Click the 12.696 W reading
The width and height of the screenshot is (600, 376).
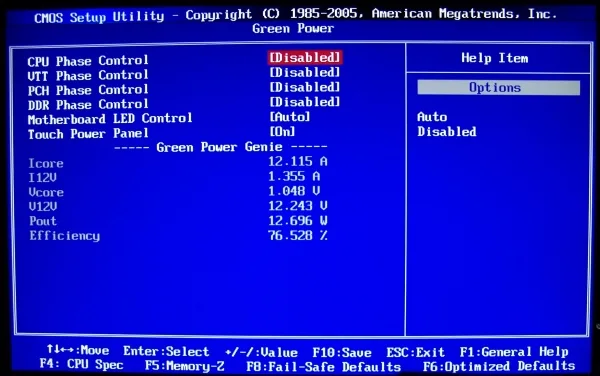[298, 221]
